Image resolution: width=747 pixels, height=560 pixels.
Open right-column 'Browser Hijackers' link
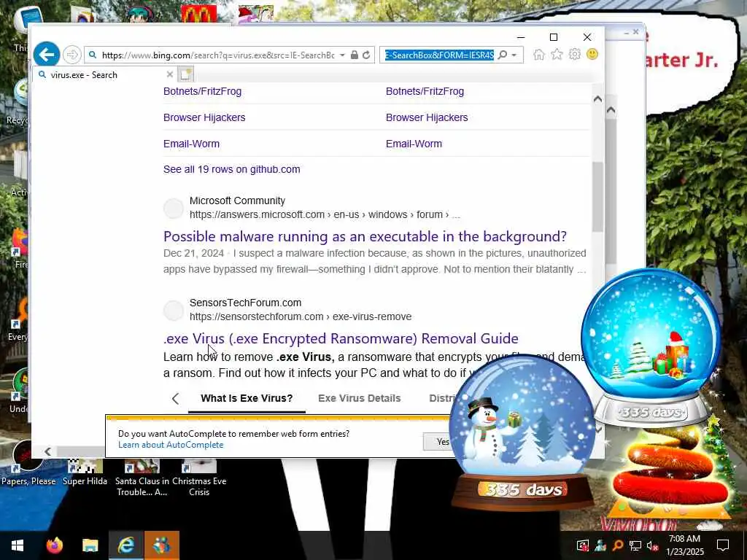tap(427, 117)
